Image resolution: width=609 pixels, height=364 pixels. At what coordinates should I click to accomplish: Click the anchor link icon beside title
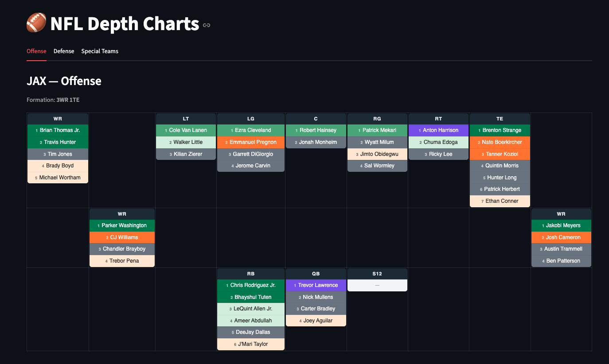(207, 25)
